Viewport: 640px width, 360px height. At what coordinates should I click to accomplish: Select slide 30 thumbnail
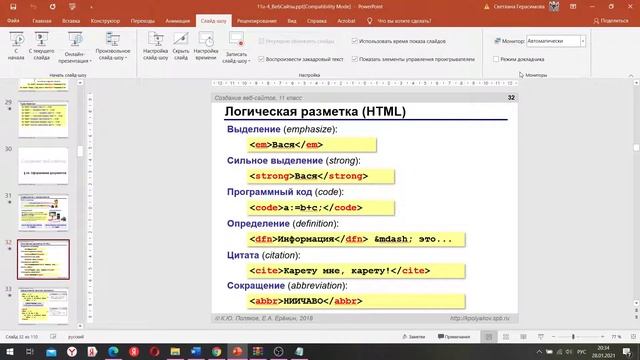coord(43,166)
